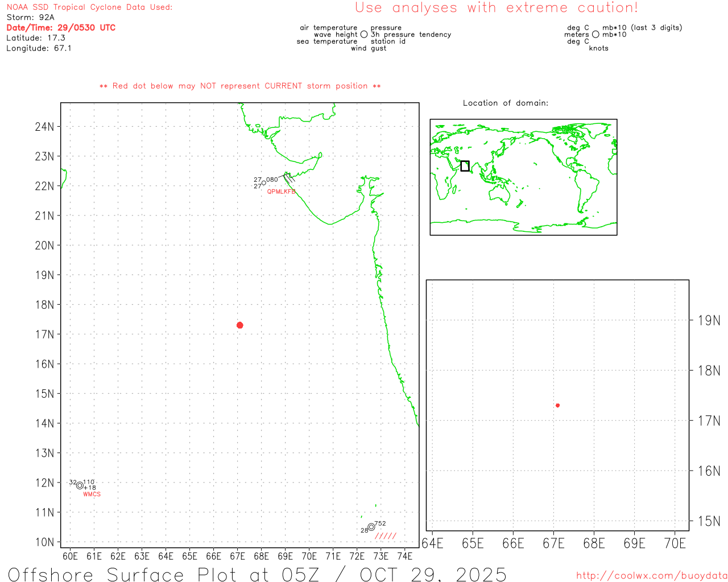Click the Longitude: 67.1 text
Image resolution: width=728 pixels, height=582 pixels.
coord(39,48)
